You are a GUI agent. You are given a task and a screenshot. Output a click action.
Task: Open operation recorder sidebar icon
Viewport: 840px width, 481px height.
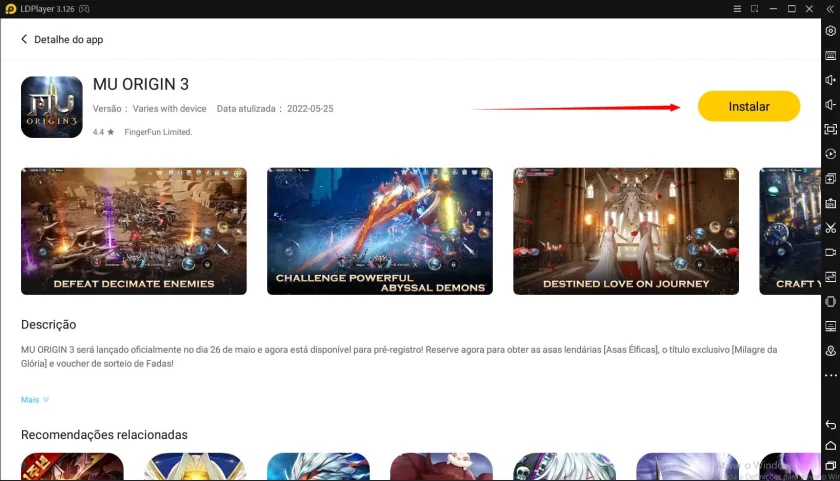[830, 154]
